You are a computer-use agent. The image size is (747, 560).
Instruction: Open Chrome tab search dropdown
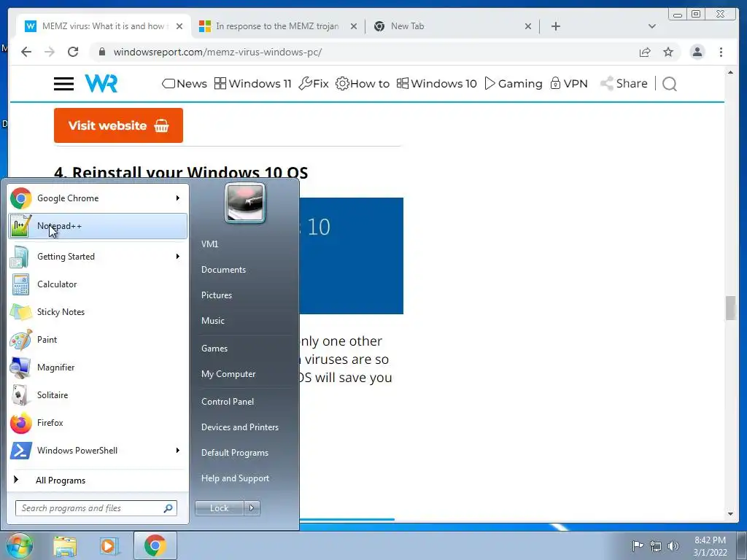click(x=652, y=26)
